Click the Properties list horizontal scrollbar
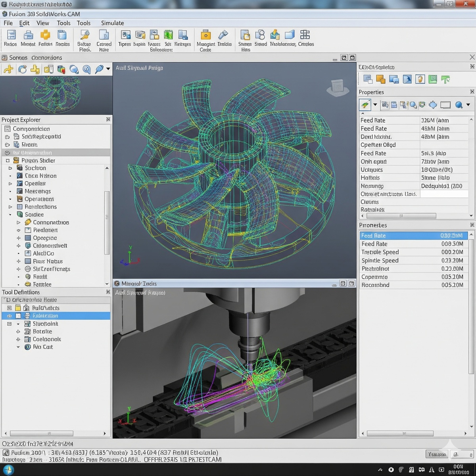This screenshot has width=476, height=476. 401,216
